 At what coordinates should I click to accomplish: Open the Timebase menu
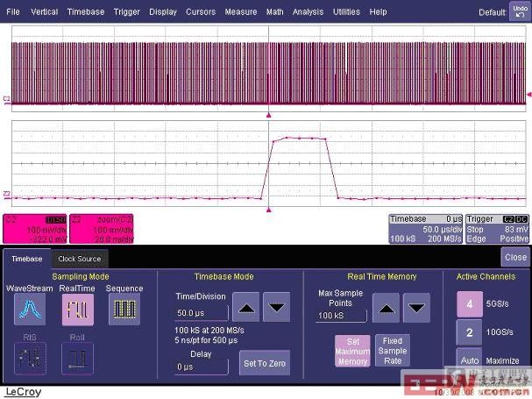pos(84,12)
